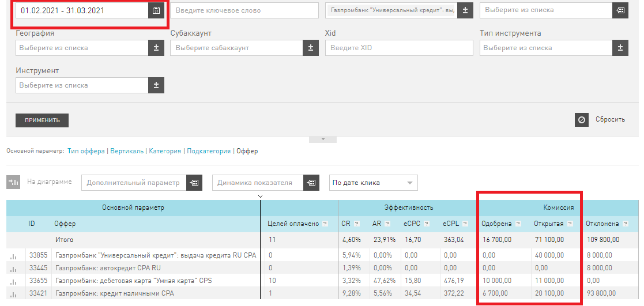
Task: Switch main parameter to Вертикаль
Action: point(127,151)
